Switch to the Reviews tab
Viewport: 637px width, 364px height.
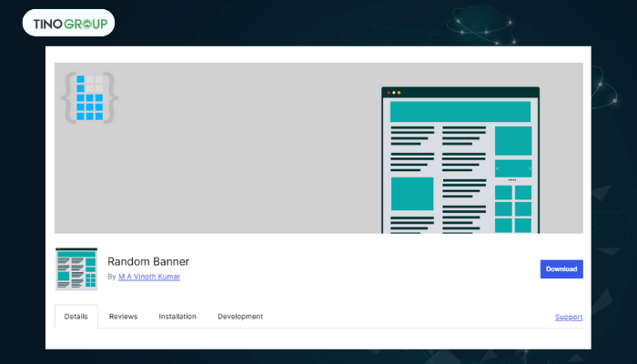(123, 317)
